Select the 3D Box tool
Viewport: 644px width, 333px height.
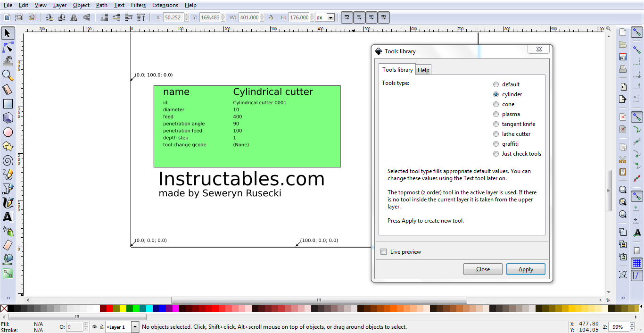[x=8, y=118]
